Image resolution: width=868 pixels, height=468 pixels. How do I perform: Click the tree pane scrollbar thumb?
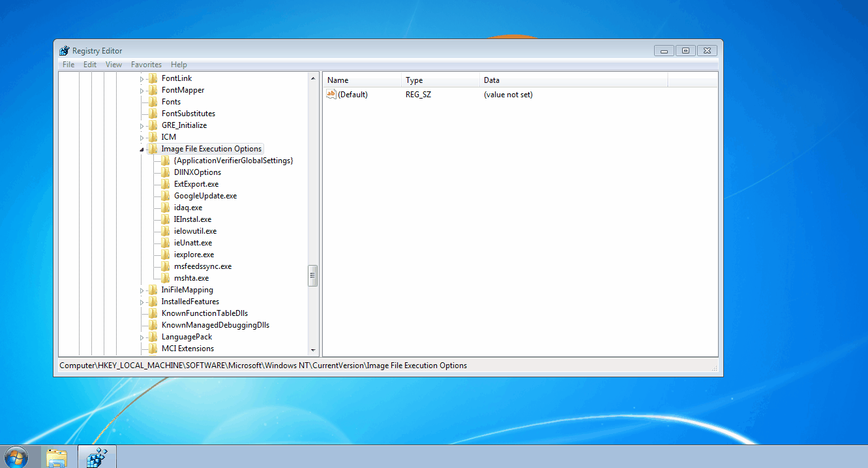click(x=312, y=275)
